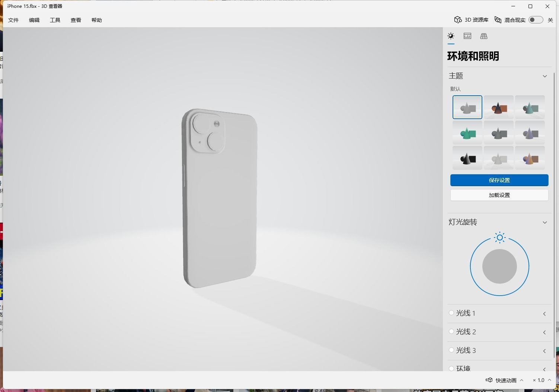Select the teal-gray theme in first row
Image resolution: width=559 pixels, height=392 pixels.
pyautogui.click(x=530, y=107)
